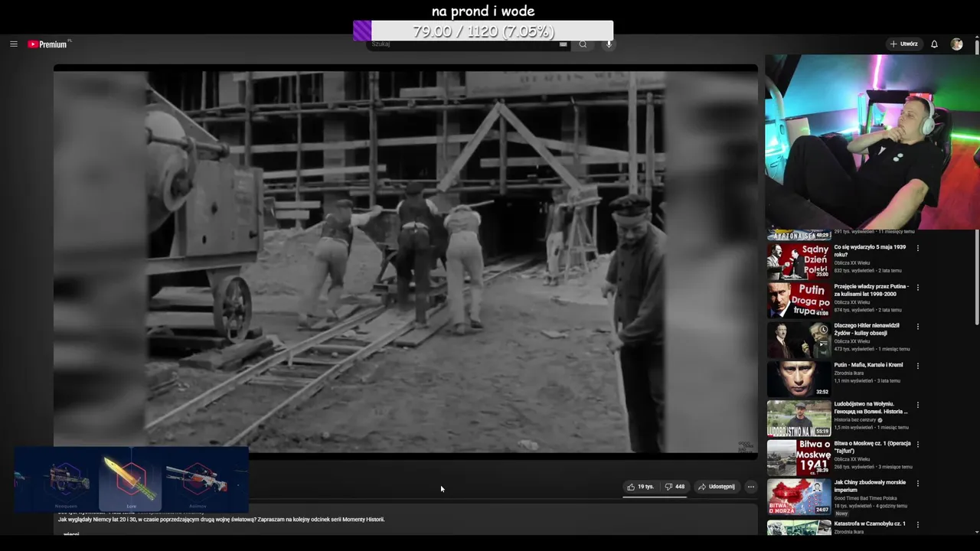Like the video (19 tys.)

click(x=641, y=487)
